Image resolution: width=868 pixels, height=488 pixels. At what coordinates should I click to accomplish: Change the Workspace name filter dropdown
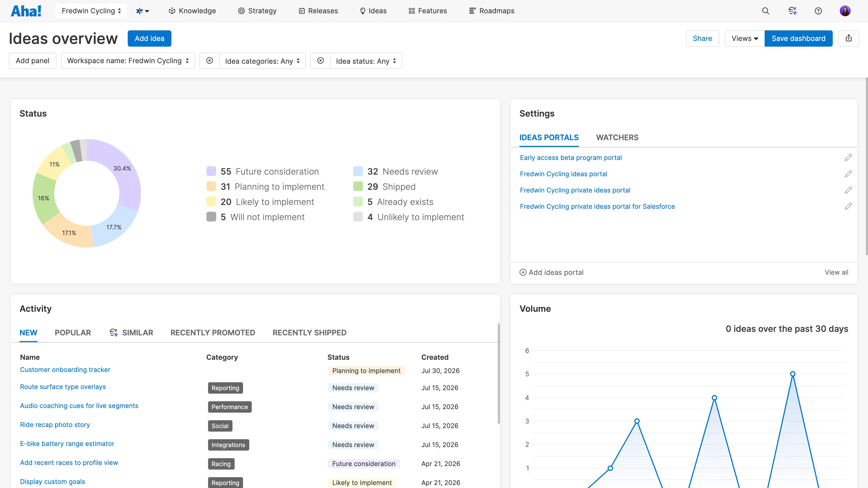tap(128, 61)
